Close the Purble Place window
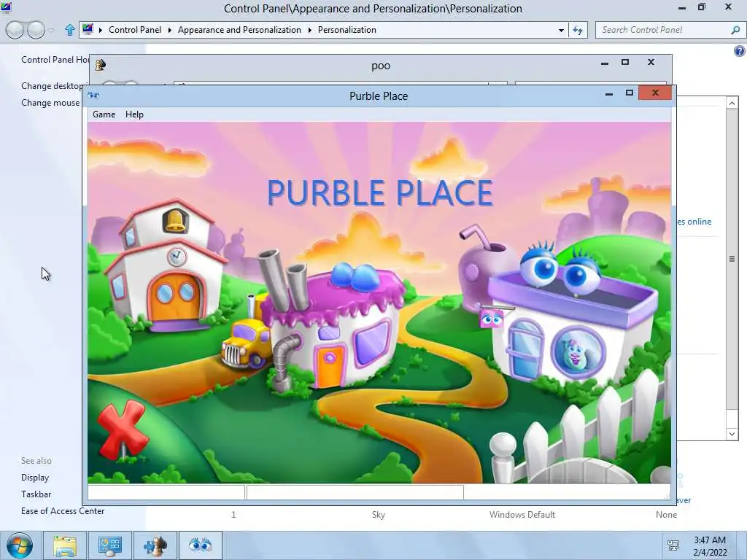747x560 pixels. point(655,93)
